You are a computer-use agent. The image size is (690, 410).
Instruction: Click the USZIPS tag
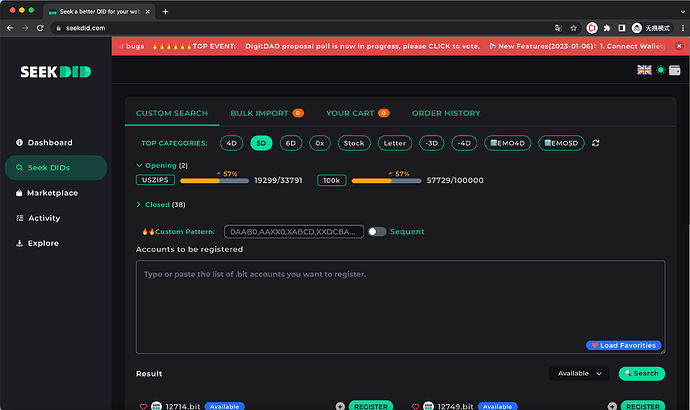[155, 180]
